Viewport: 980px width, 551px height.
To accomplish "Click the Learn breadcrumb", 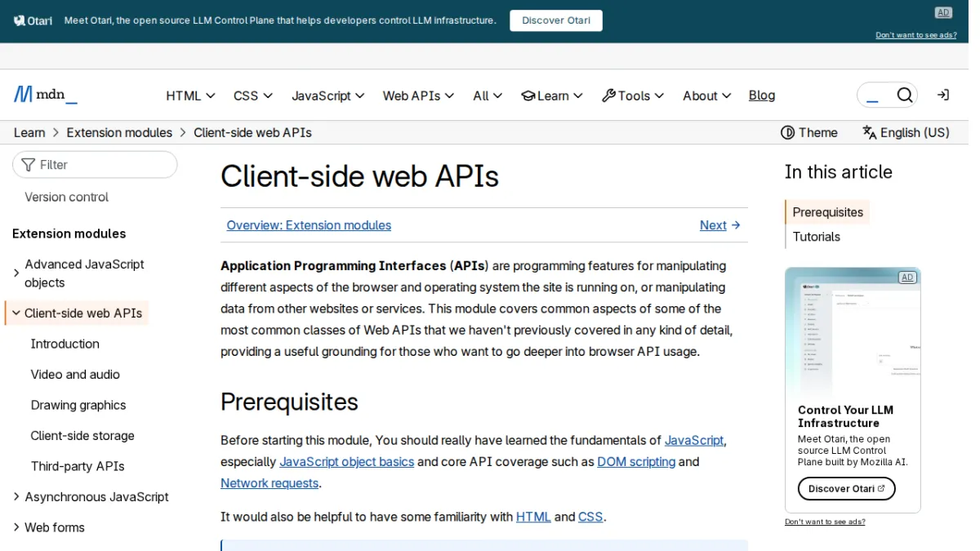I will pyautogui.click(x=29, y=132).
